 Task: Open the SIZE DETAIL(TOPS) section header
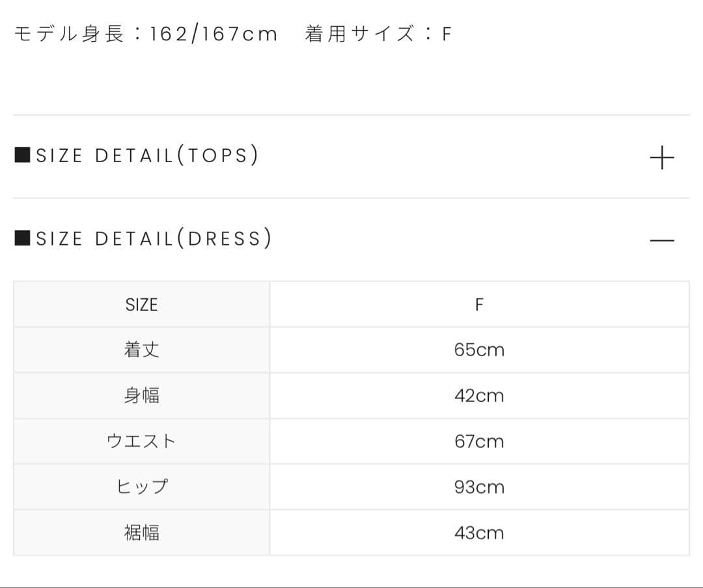(148, 156)
